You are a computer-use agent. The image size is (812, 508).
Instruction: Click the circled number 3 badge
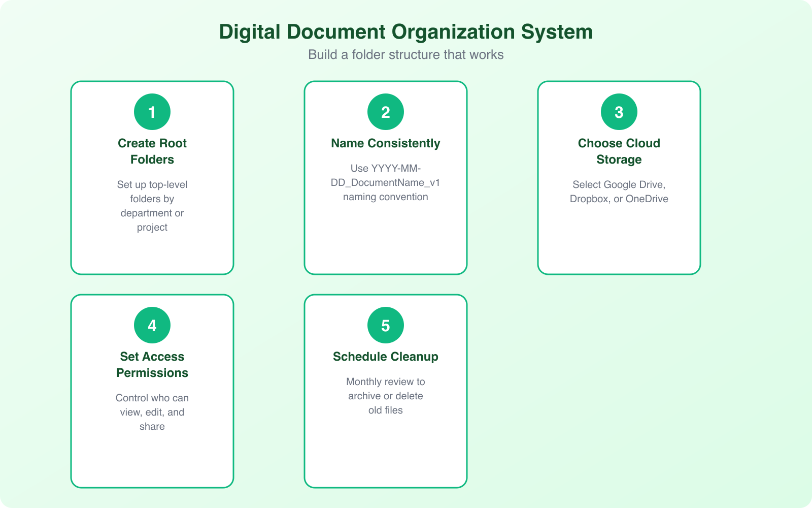[619, 111]
